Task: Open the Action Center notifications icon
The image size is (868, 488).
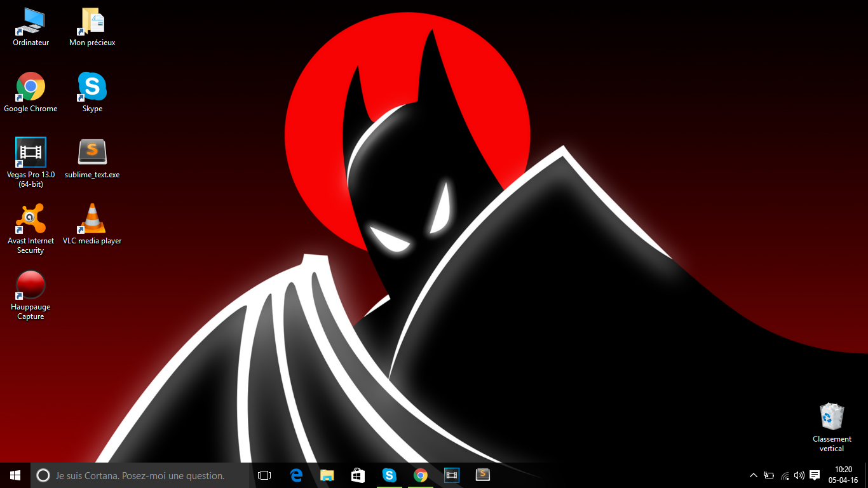Action: (815, 475)
